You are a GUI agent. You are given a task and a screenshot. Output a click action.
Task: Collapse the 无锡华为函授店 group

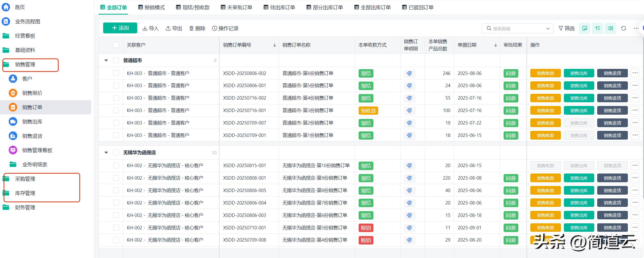click(x=106, y=152)
